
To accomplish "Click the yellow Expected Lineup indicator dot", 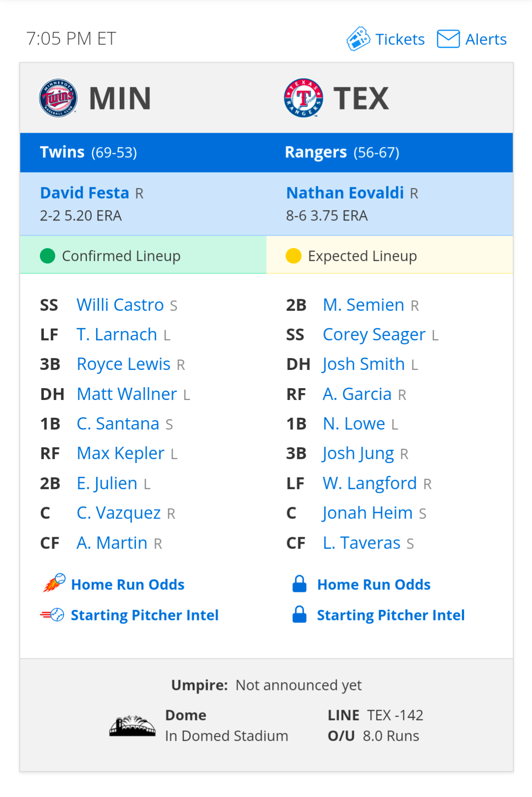I will [293, 256].
